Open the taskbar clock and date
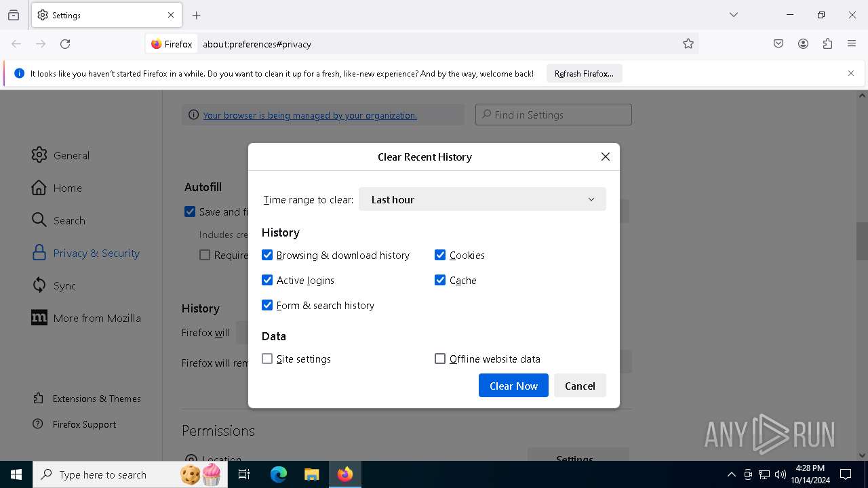This screenshot has width=868, height=488. pos(810,474)
